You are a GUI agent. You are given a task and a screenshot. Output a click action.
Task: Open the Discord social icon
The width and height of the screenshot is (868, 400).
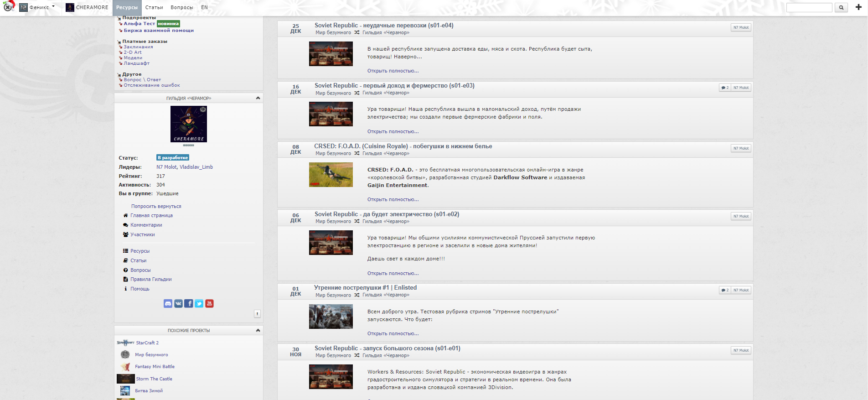[168, 304]
